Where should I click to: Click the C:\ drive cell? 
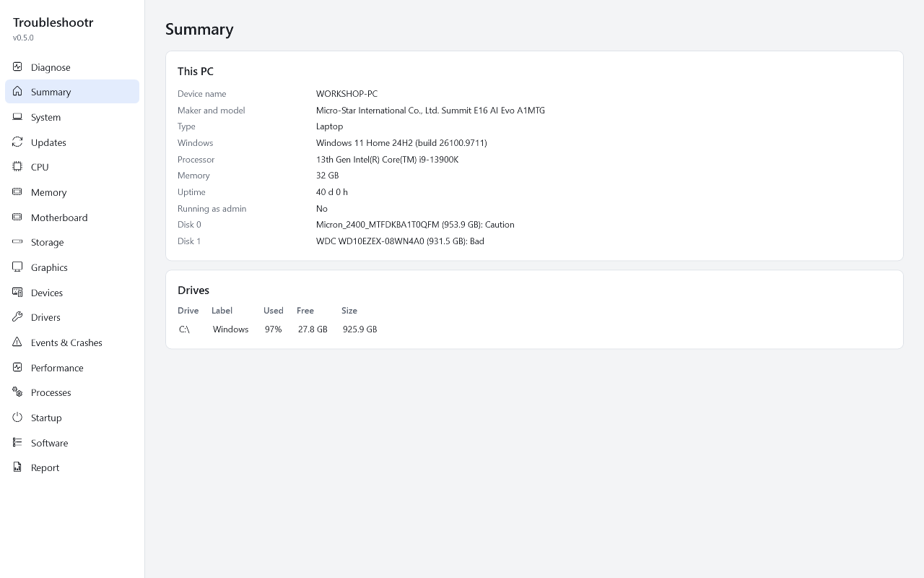[185, 329]
